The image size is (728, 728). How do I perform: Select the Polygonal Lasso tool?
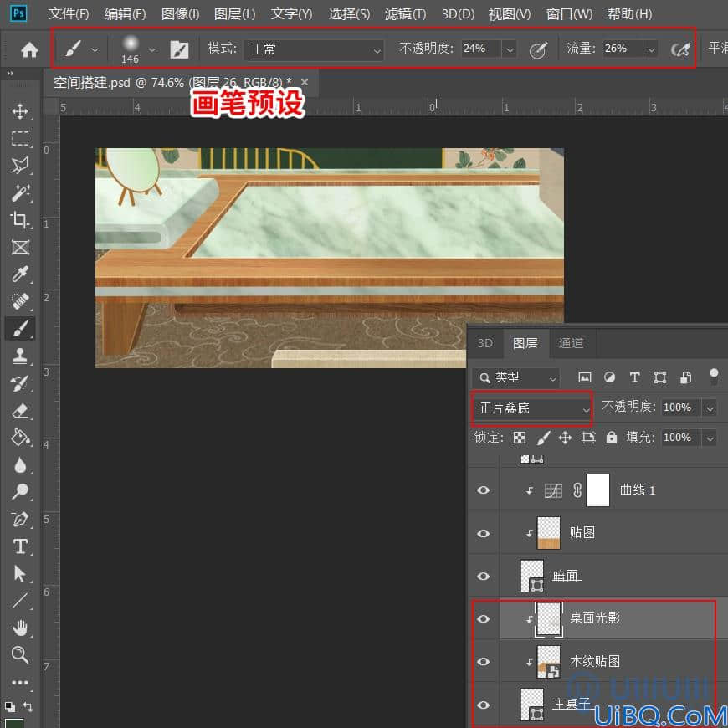(x=20, y=166)
